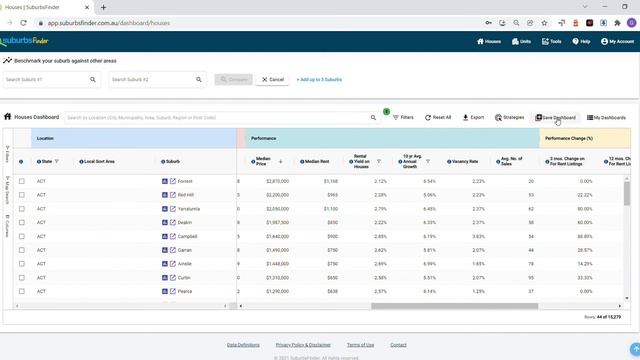This screenshot has height=360, width=640.
Task: Open the State column filter funnel
Action: (57, 162)
